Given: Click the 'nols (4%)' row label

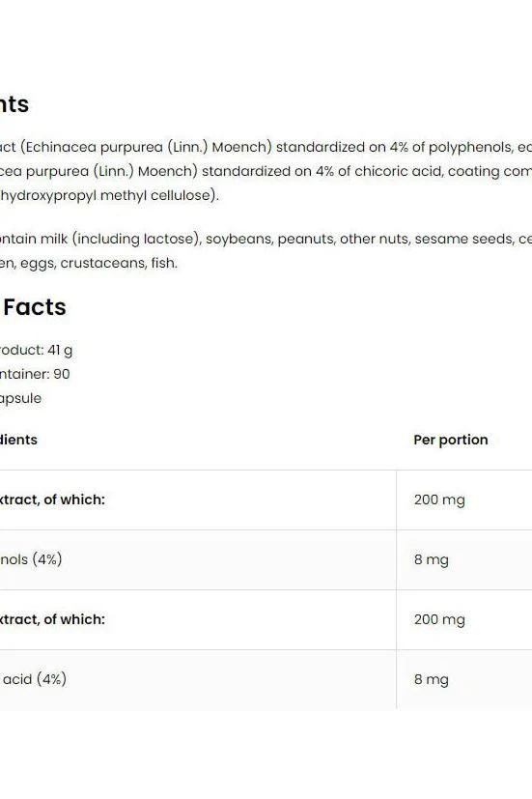Looking at the screenshot, I should [31, 559].
